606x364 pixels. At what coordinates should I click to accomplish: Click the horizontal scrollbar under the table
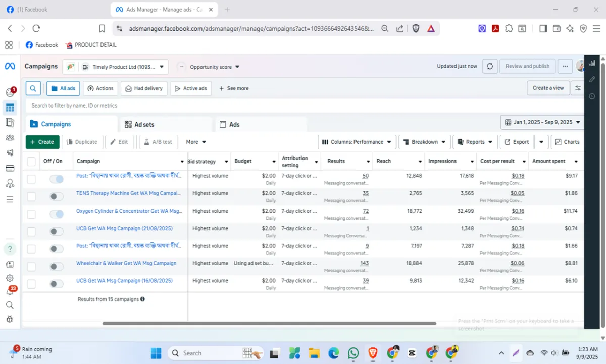[269, 323]
